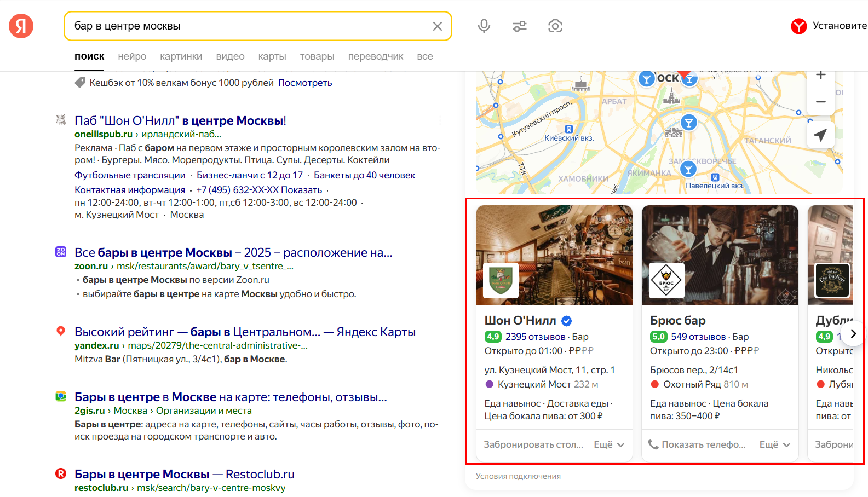
Task: Click the bar marker near Замоскворечье on map
Action: click(688, 169)
